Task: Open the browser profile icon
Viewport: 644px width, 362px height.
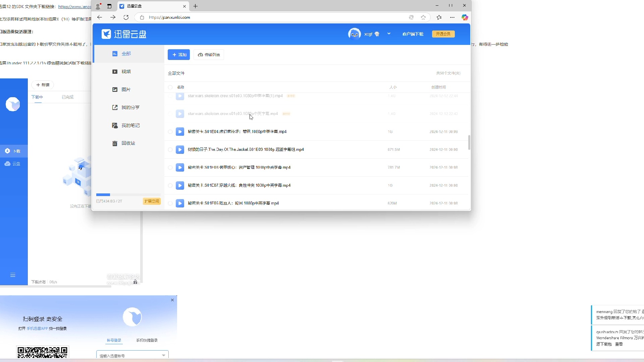Action: (98, 6)
